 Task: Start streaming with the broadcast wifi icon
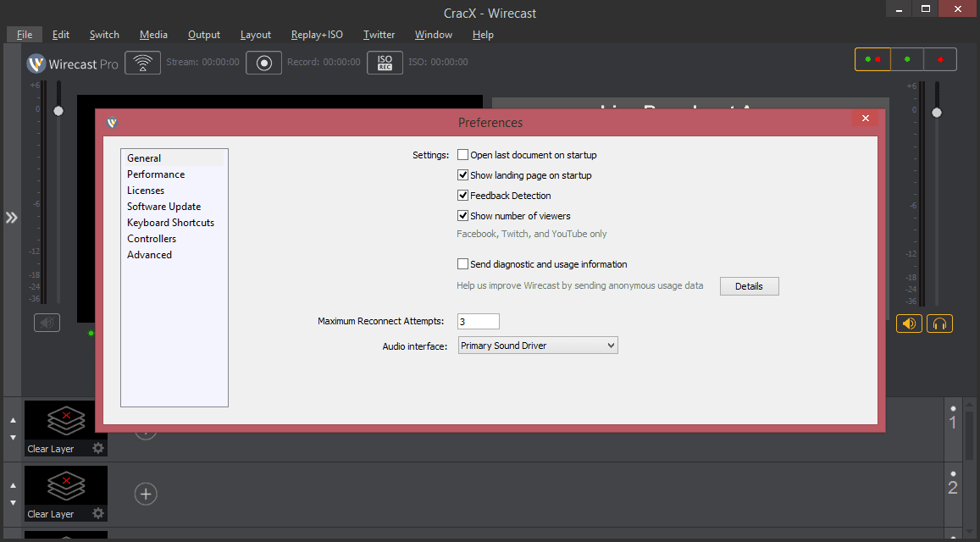pyautogui.click(x=142, y=63)
